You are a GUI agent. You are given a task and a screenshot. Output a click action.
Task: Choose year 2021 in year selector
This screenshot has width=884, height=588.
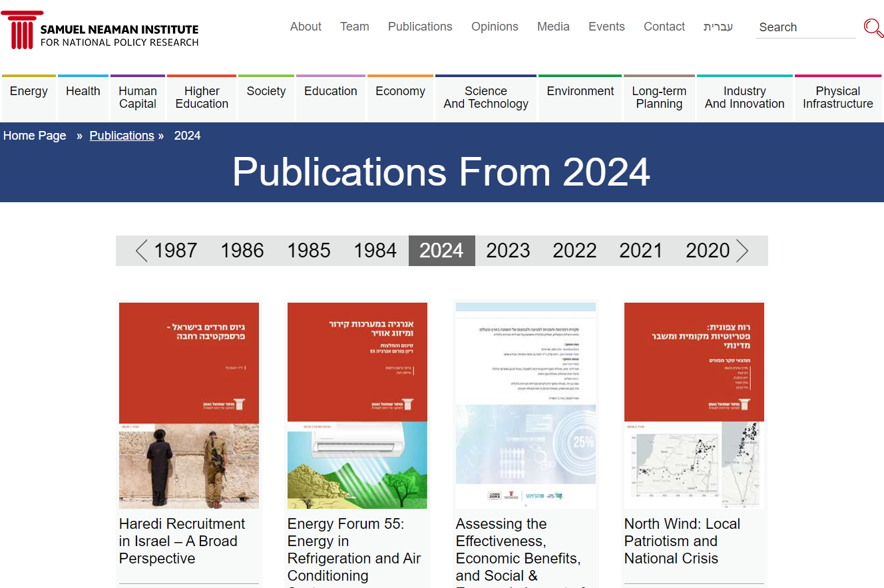[641, 251]
